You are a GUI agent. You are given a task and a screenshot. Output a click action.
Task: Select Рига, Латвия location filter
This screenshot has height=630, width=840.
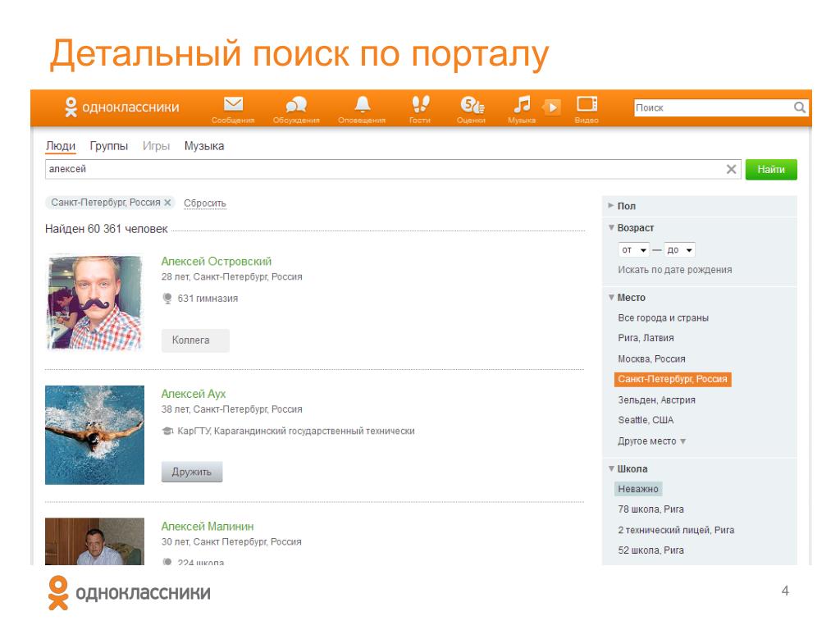[x=646, y=338]
